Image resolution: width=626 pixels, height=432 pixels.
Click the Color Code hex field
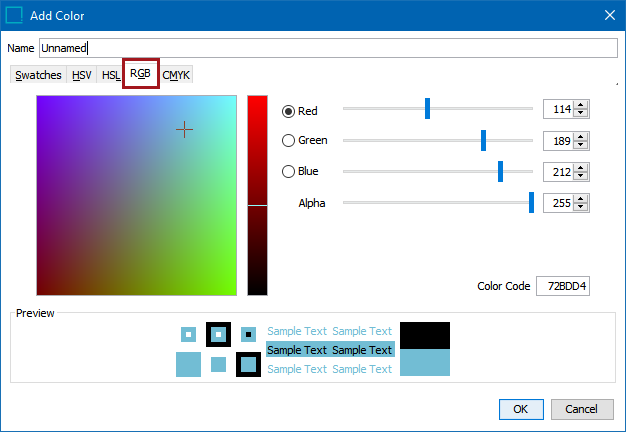tap(563, 286)
